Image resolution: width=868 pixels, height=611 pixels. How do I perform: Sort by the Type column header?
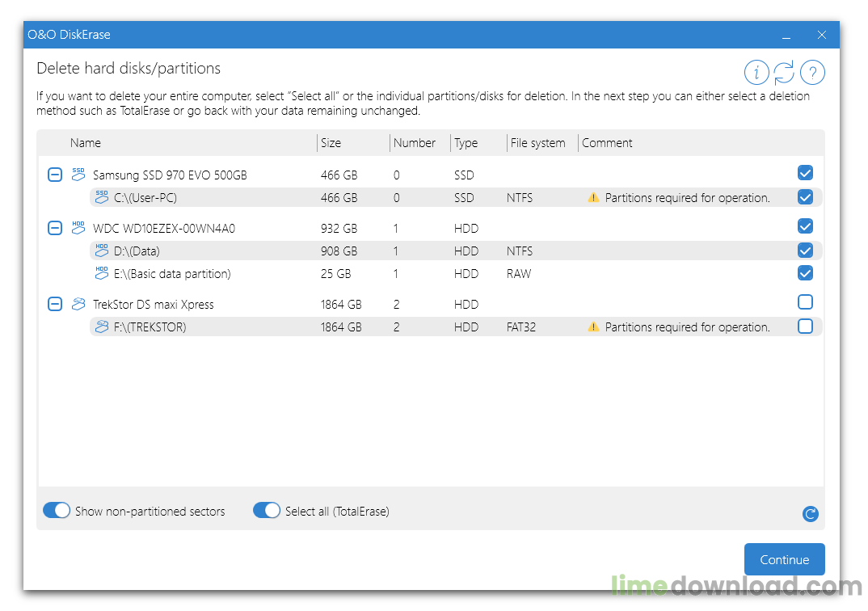pyautogui.click(x=466, y=143)
